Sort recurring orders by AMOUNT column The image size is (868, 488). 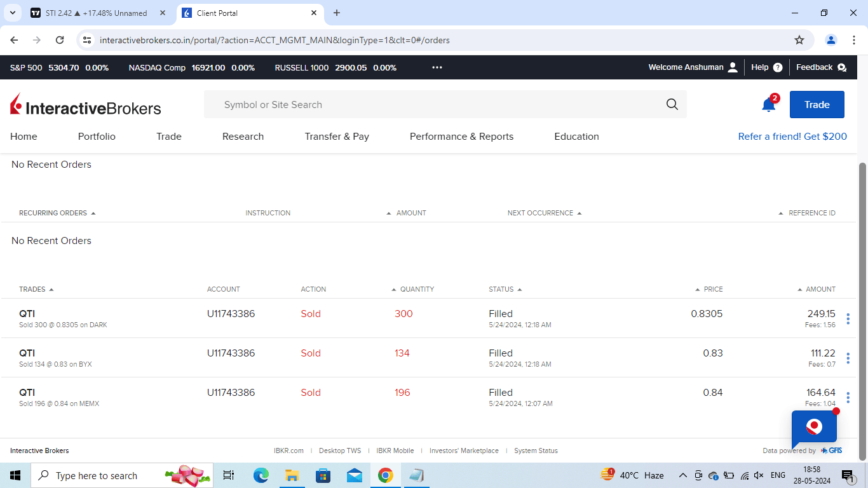tap(407, 213)
